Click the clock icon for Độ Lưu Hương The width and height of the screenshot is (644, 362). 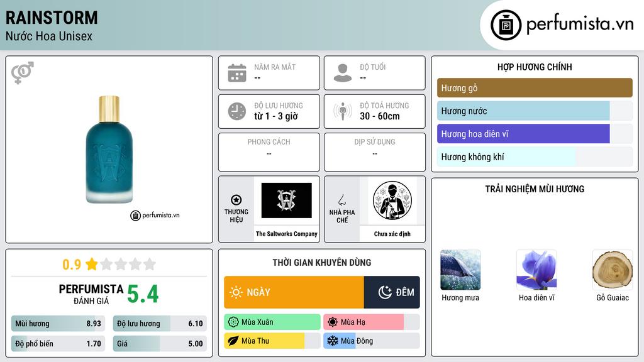(237, 111)
